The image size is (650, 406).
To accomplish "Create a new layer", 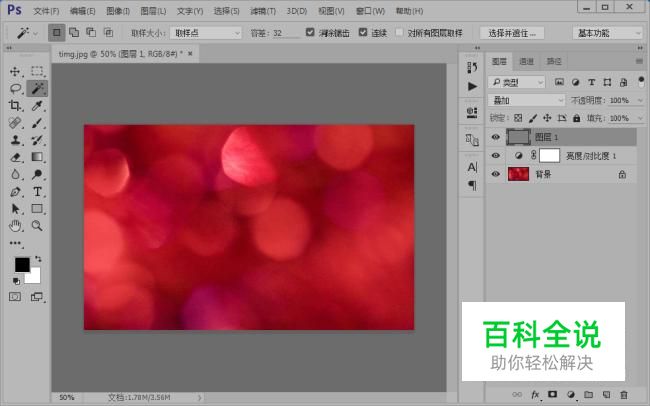I will tap(606, 394).
